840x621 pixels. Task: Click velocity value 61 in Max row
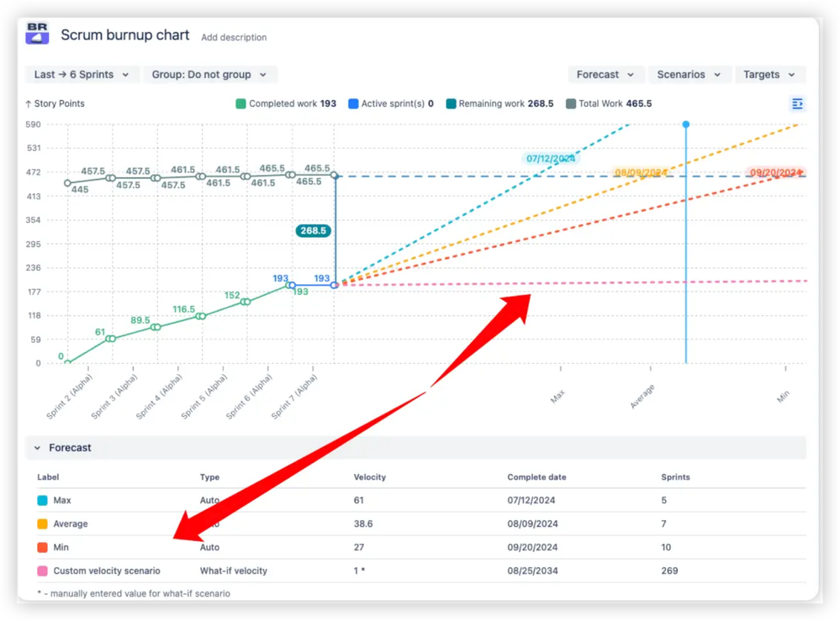[x=359, y=501]
